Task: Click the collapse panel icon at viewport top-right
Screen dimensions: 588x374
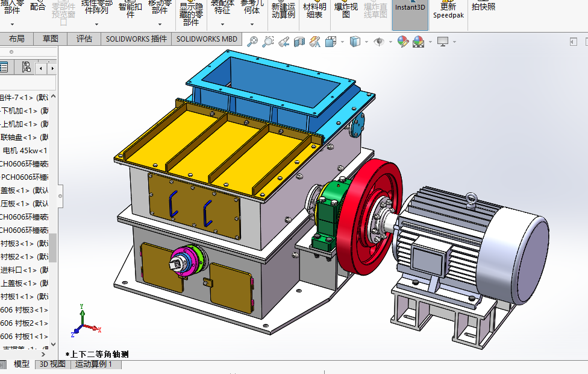Action: (574, 42)
